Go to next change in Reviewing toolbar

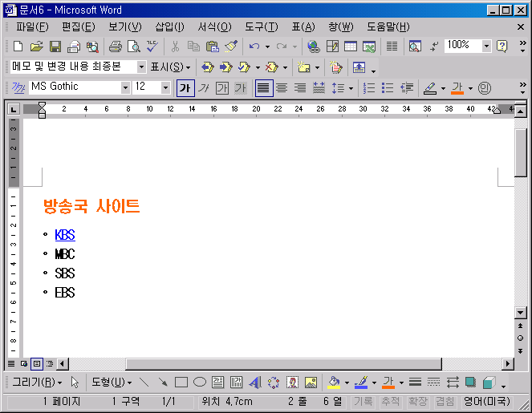226,67
